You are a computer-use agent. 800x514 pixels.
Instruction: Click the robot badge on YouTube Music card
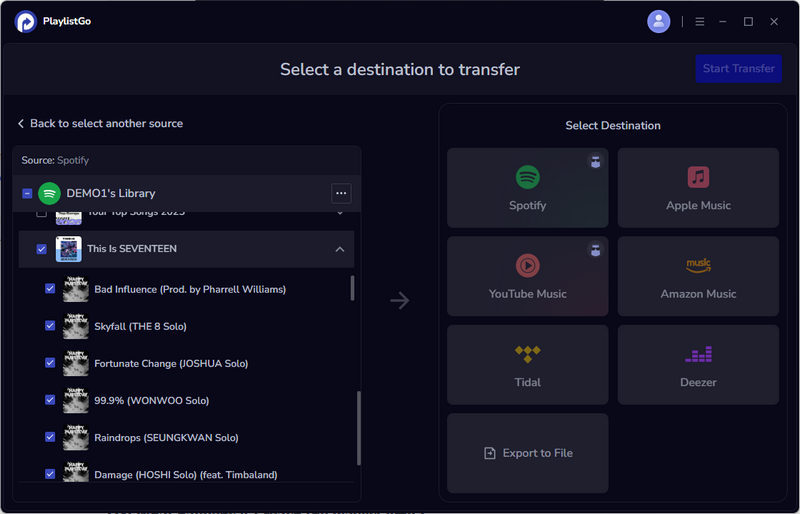(595, 251)
